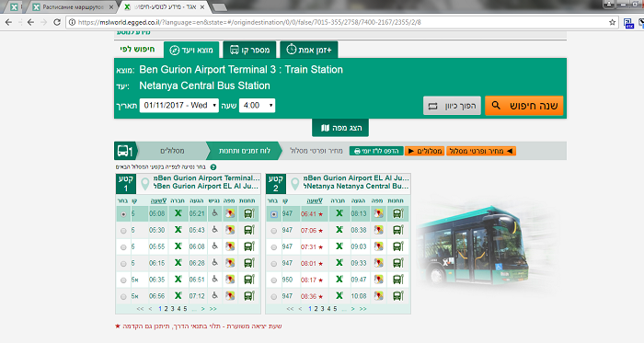Click the help question mark icon above segments

(213, 167)
